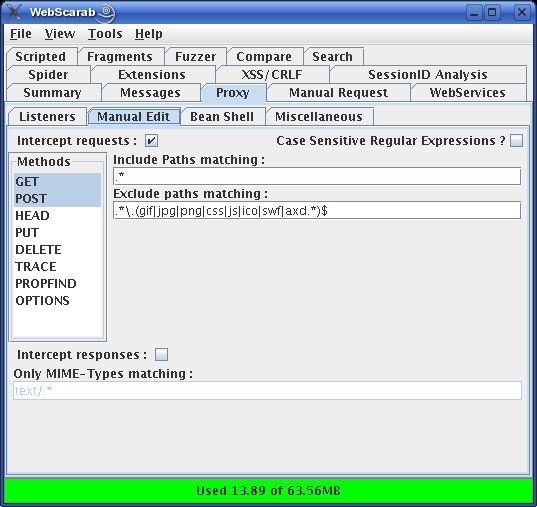Viewport: 537px width, 507px height.
Task: Click the Include Paths matching field
Action: pyautogui.click(x=317, y=176)
